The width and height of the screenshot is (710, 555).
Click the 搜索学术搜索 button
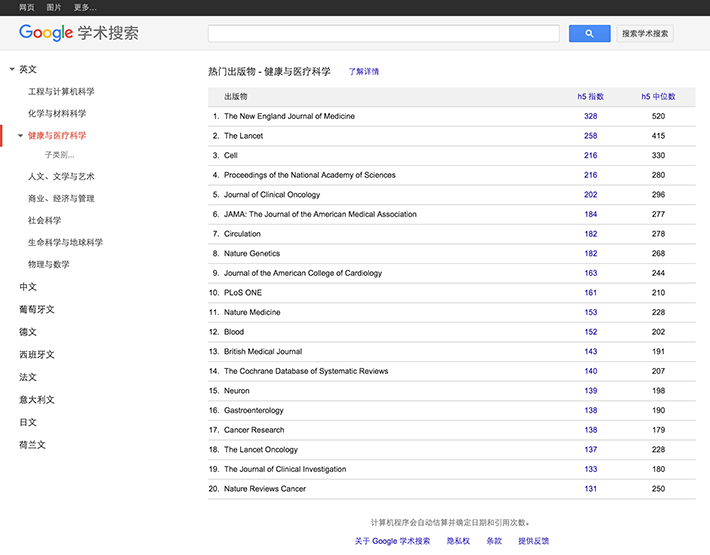pyautogui.click(x=645, y=33)
